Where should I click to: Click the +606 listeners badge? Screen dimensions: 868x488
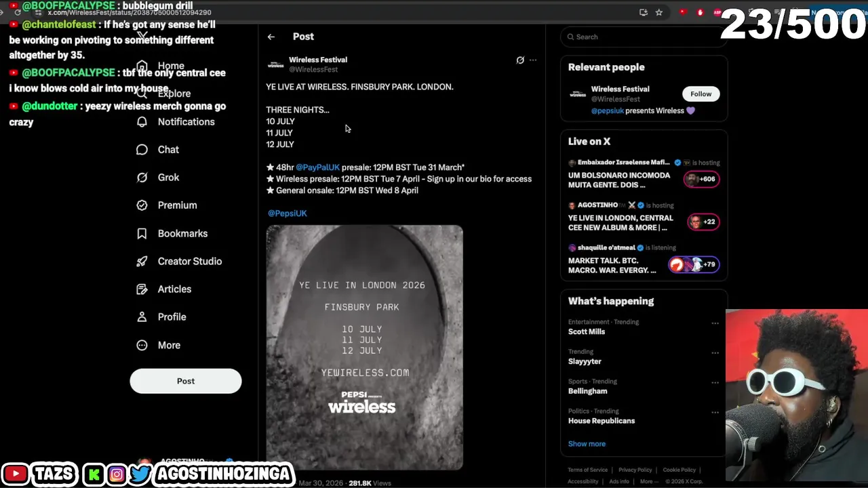coord(702,180)
